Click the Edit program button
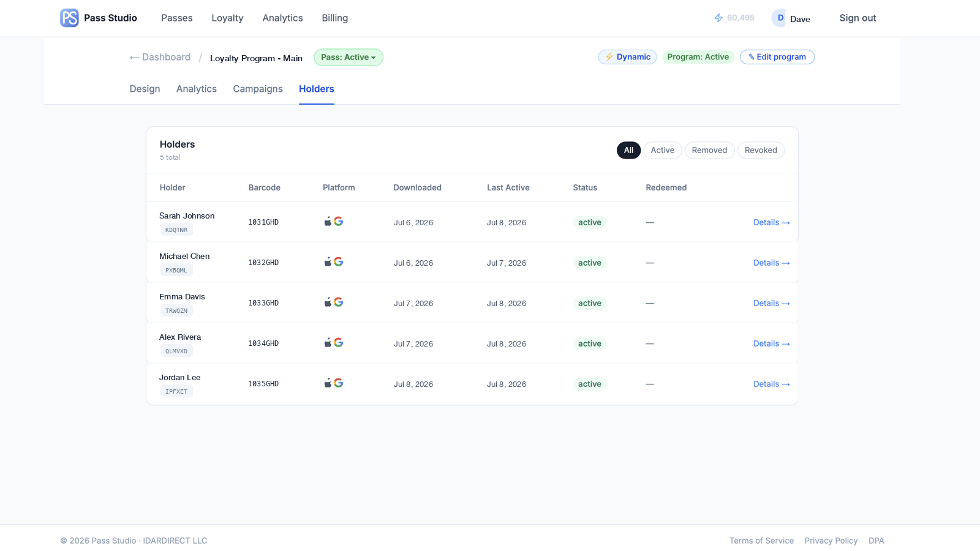980x551 pixels. pyautogui.click(x=777, y=57)
